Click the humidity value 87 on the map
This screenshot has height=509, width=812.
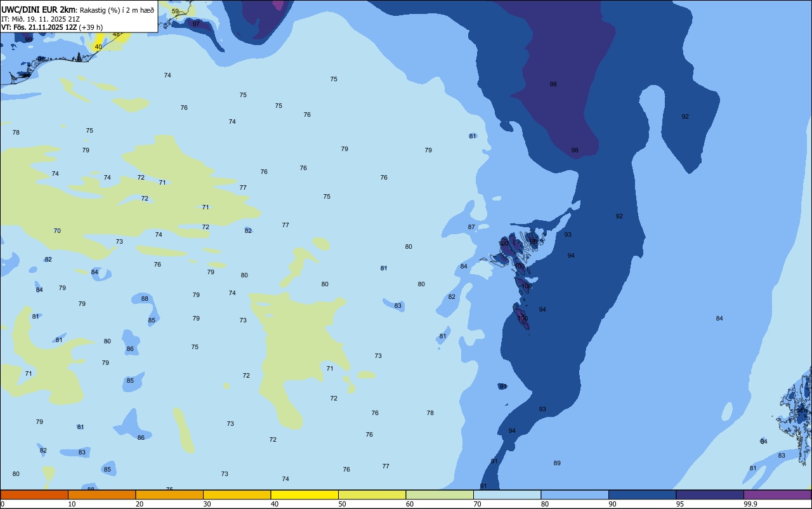click(x=471, y=227)
